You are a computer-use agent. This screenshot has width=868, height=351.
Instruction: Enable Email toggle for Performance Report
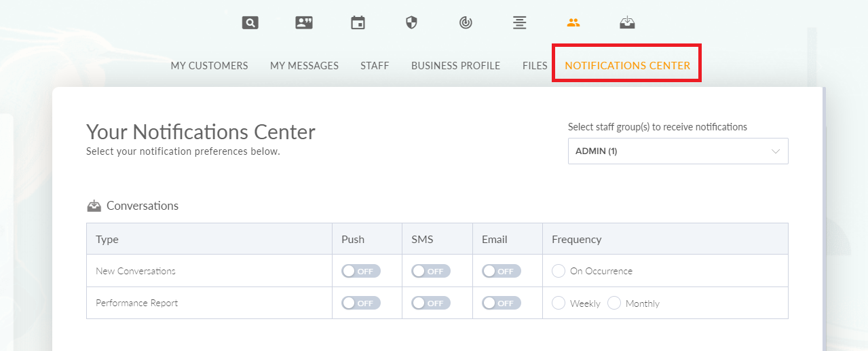point(502,303)
